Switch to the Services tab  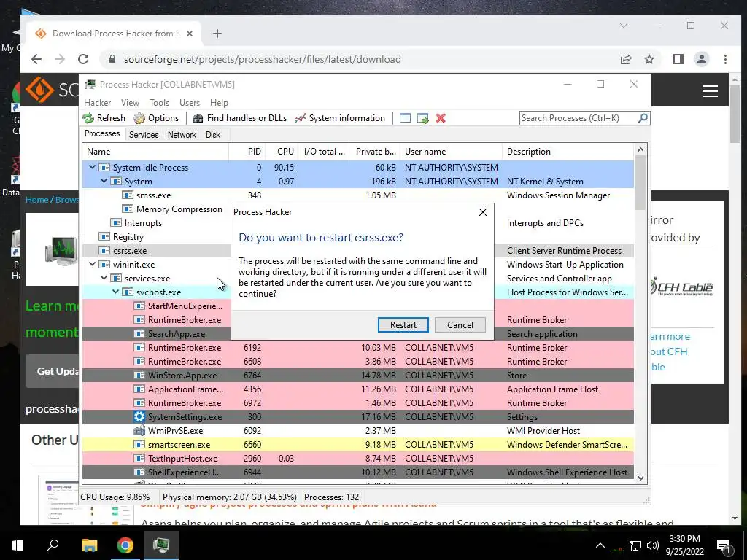coord(144,135)
